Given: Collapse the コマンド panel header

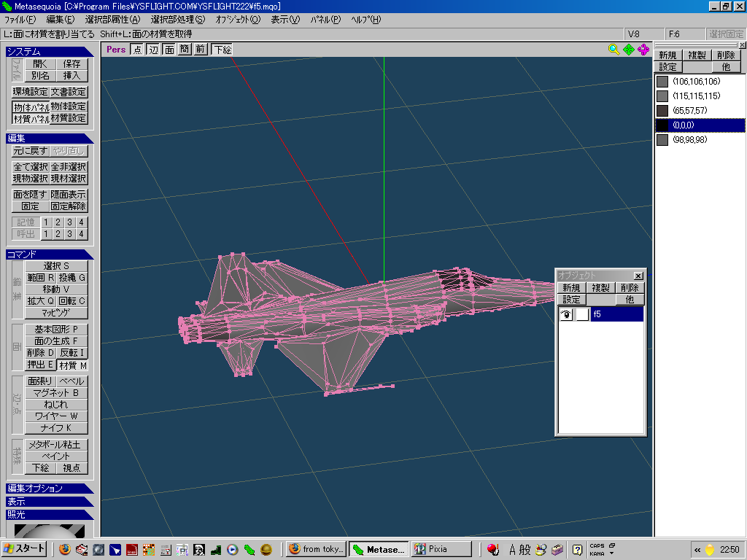Looking at the screenshot, I should 50,254.
